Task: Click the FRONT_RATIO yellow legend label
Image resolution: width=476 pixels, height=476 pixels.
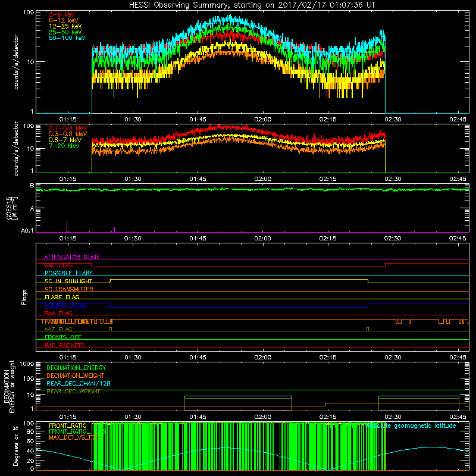Action: 68,425
